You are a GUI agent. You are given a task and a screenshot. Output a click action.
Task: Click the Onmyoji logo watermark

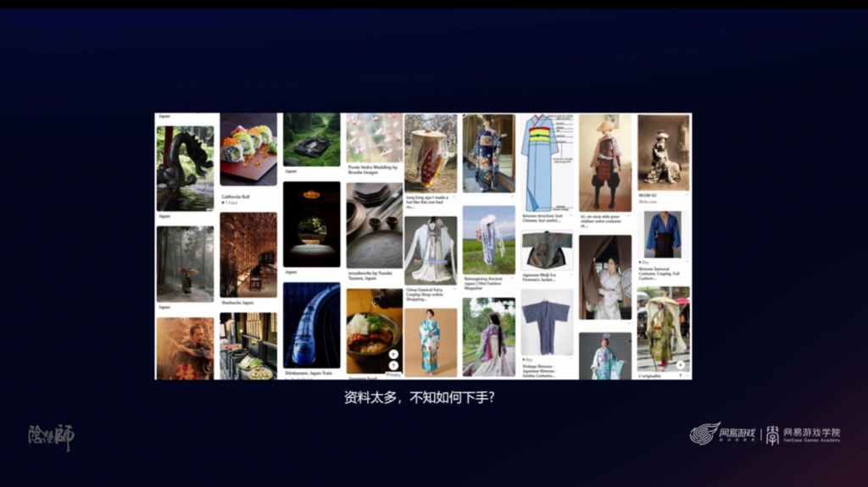[51, 437]
